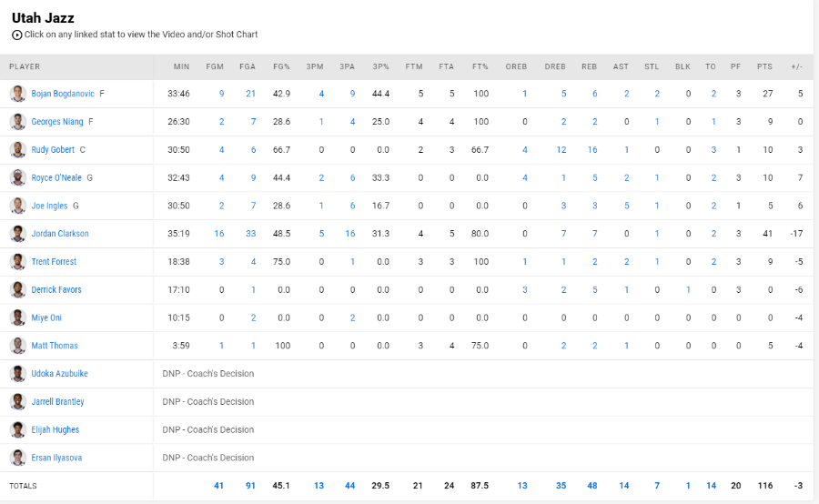View Royce O'Neale's 4 offensive rebounds

pyautogui.click(x=525, y=177)
